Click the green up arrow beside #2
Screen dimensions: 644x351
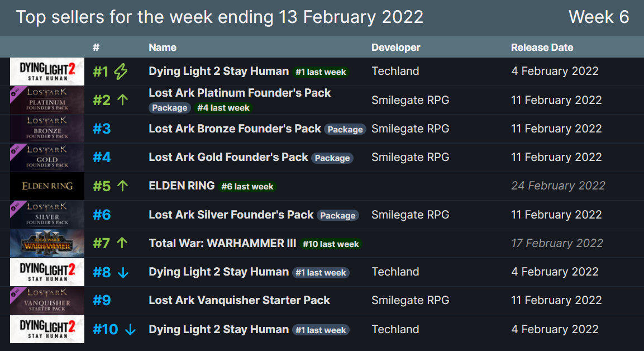pyautogui.click(x=123, y=100)
